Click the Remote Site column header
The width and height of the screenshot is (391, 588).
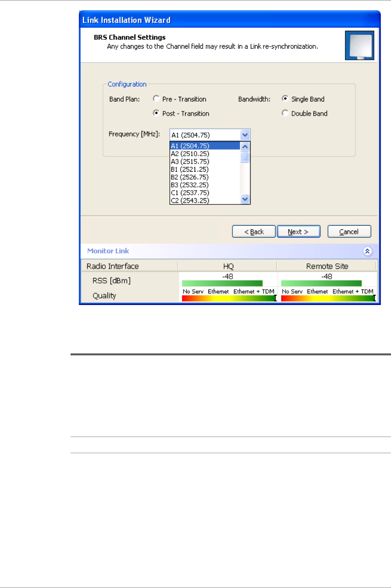click(x=327, y=266)
